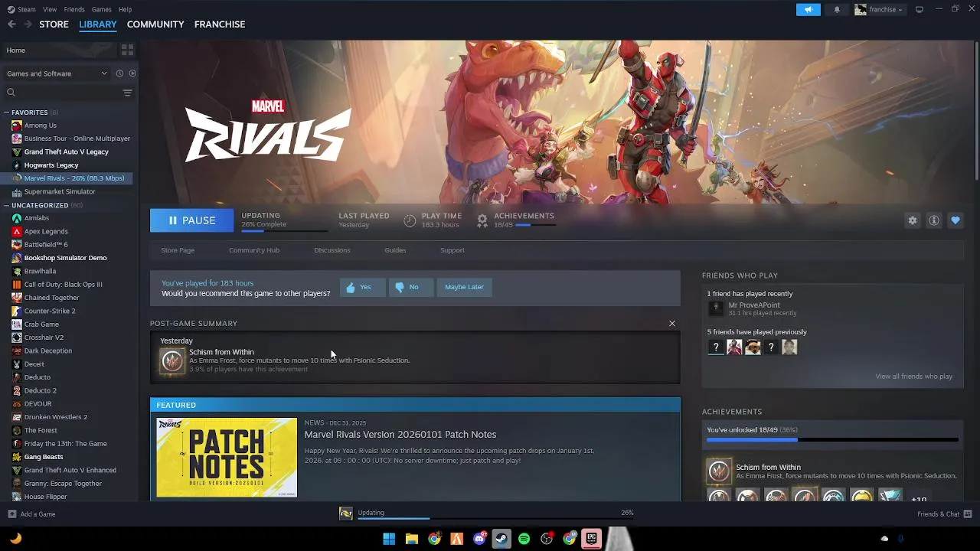Click Maybe Later button
This screenshot has width=980, height=551.
[x=464, y=287]
